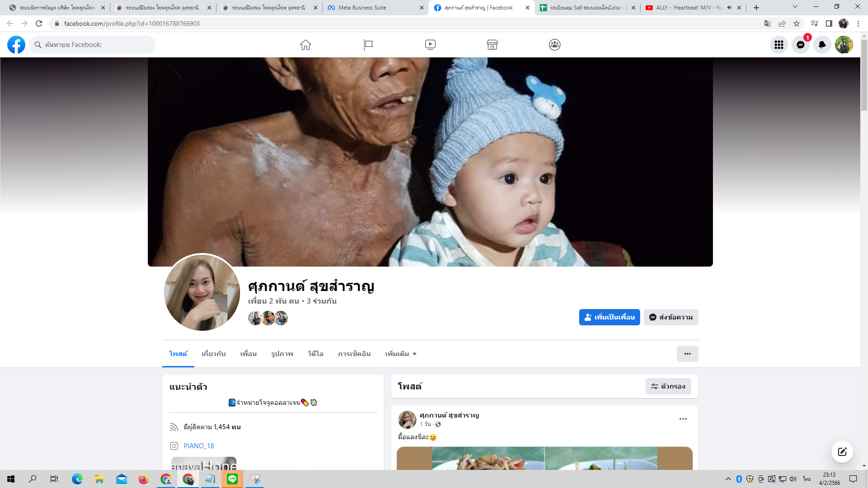Open the Marketplace storefront icon

point(492,45)
